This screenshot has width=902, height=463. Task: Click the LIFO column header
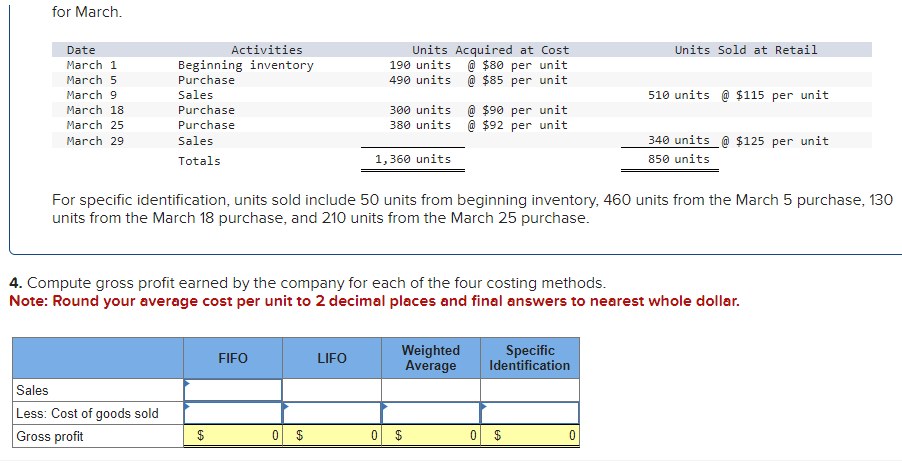[332, 358]
